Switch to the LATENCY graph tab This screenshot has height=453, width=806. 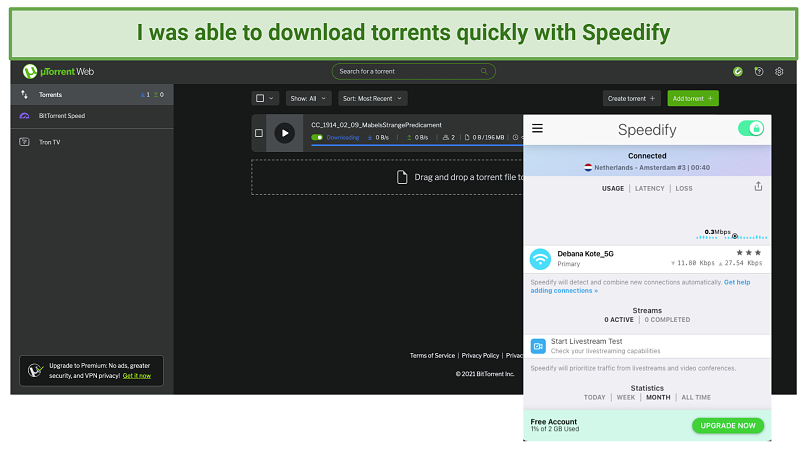[650, 189]
